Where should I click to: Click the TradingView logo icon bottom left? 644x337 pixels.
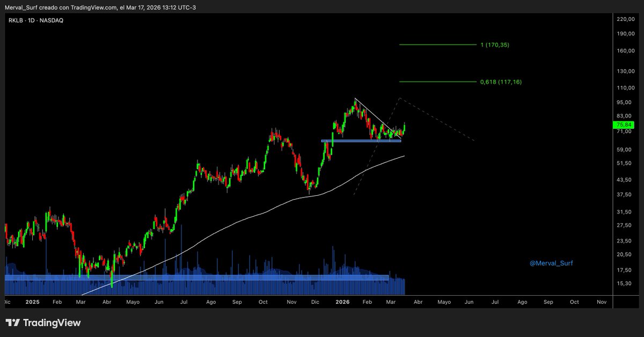coord(12,323)
